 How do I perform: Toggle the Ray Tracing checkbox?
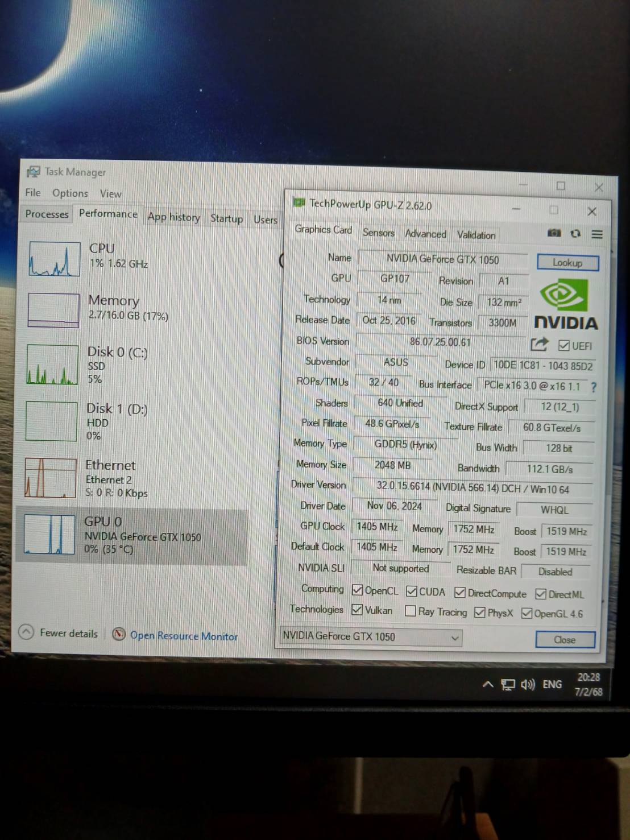tap(410, 611)
